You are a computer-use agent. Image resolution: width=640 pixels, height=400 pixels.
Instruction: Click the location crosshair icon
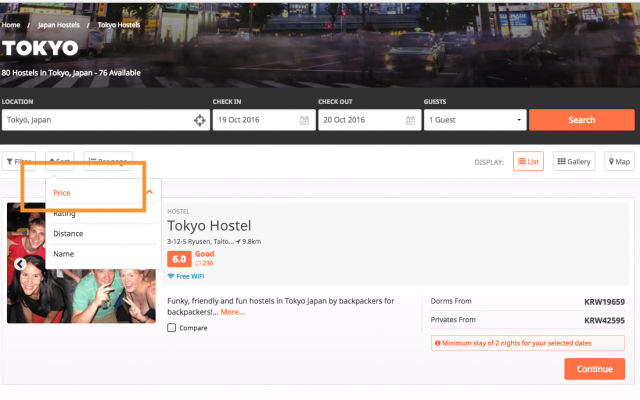tap(200, 120)
